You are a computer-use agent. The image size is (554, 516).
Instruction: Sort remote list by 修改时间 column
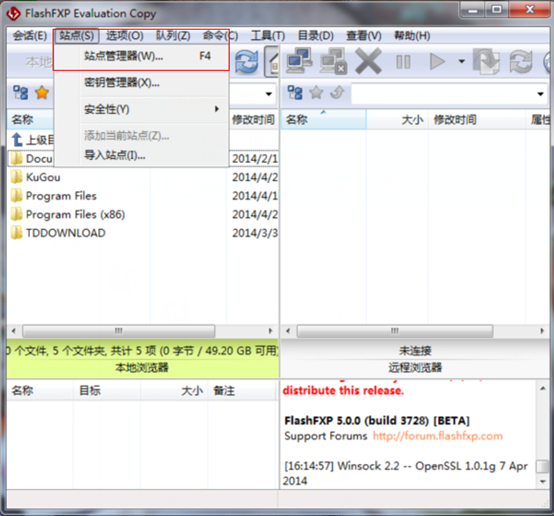(477, 119)
